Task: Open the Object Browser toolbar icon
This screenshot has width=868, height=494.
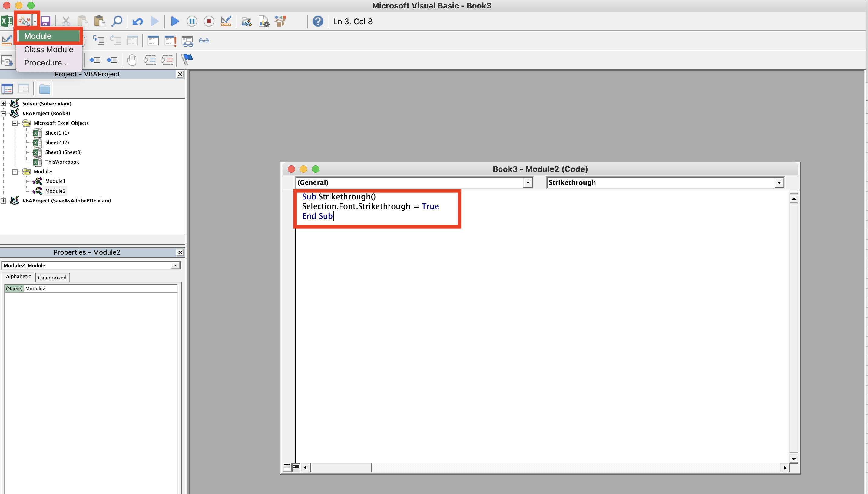Action: 280,22
